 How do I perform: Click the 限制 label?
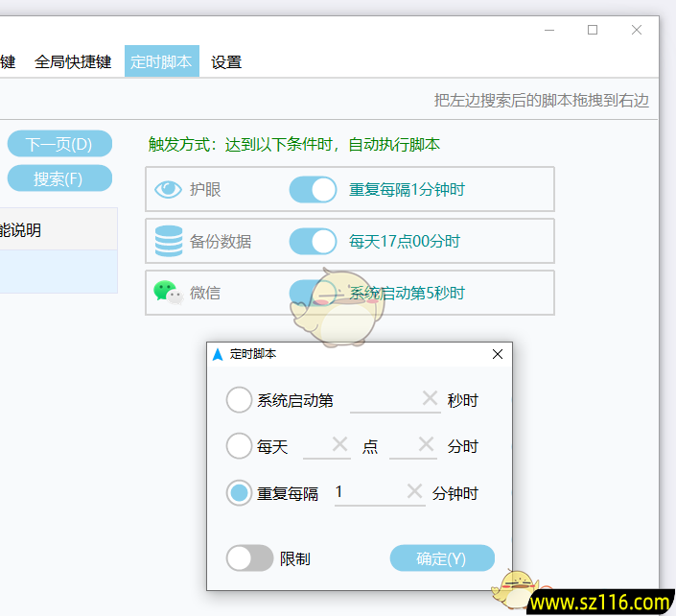pyautogui.click(x=295, y=558)
